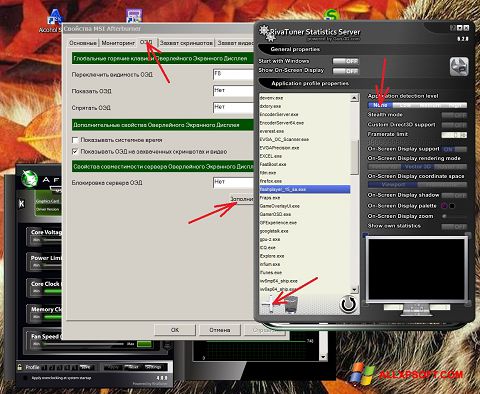Toggle On-Screen Display support switch
This screenshot has width=480, height=394.
point(454,149)
